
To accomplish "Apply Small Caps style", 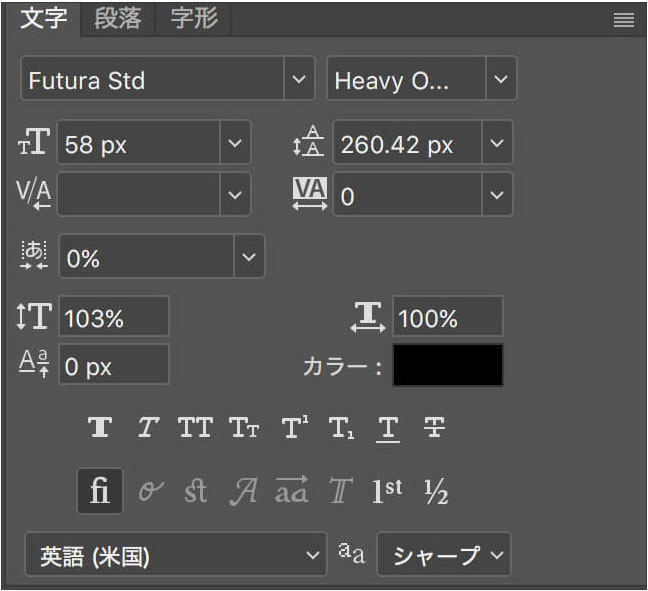I will pos(244,427).
